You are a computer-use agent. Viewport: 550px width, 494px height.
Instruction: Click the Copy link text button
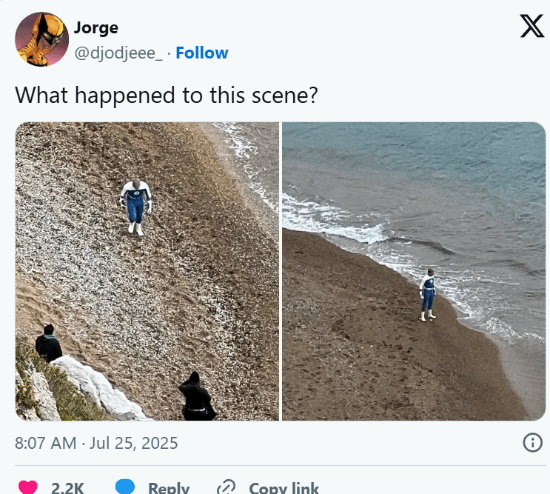coord(284,488)
